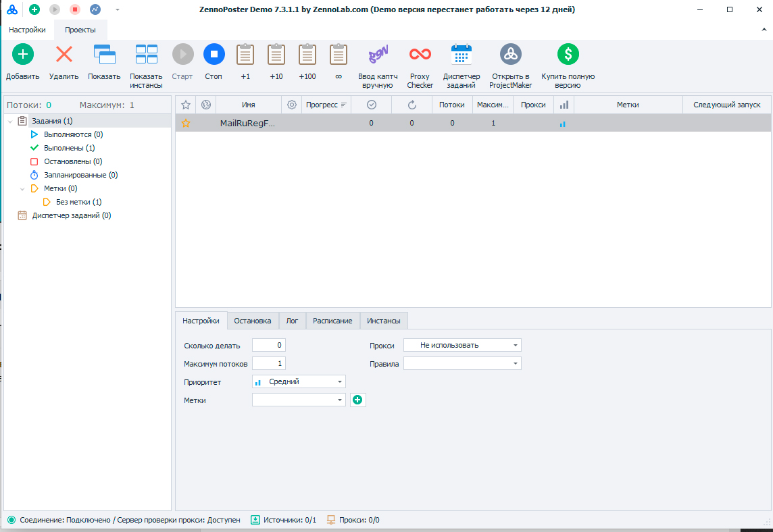
Task: Sort by Прокси column header
Action: click(533, 105)
